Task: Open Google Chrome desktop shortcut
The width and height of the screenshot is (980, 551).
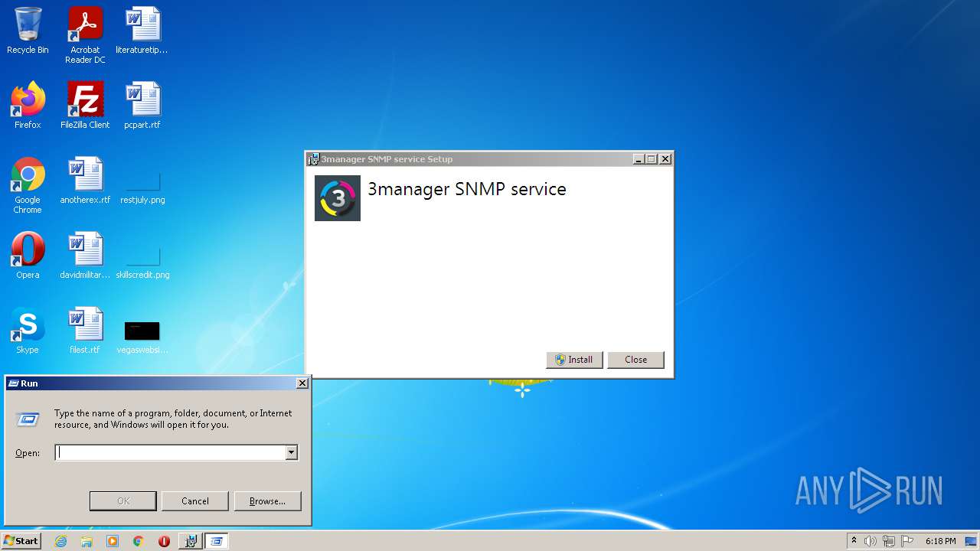Action: (28, 185)
